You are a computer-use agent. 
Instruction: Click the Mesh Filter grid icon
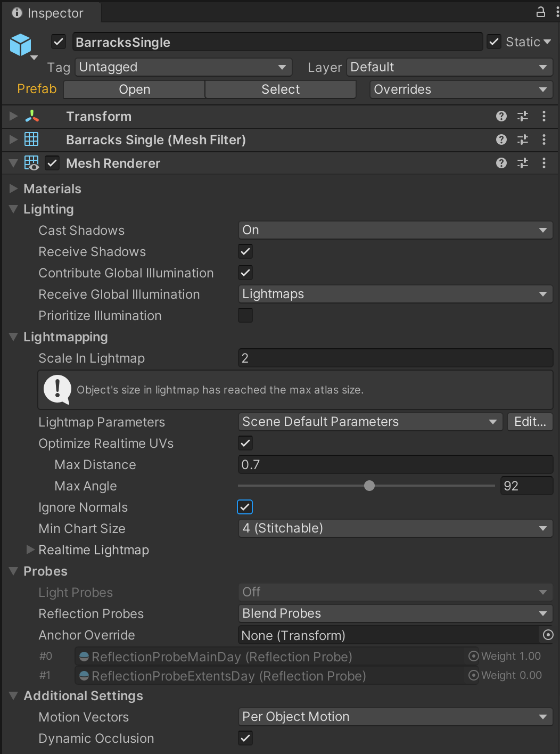point(31,139)
